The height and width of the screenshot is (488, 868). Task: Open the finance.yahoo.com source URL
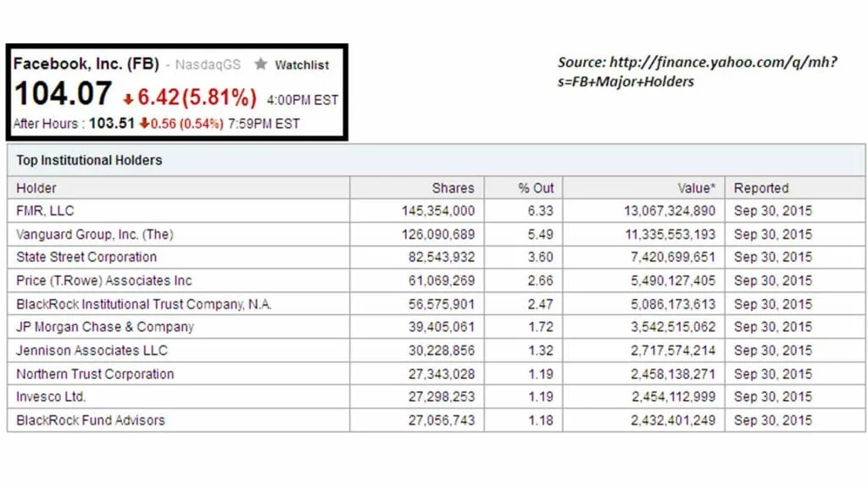coord(698,72)
